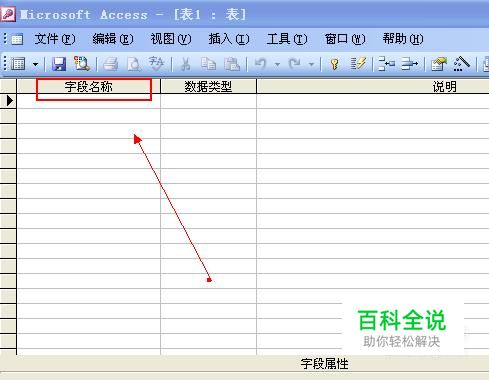
Task: Click the Copy toolbar icon
Action: tap(208, 64)
